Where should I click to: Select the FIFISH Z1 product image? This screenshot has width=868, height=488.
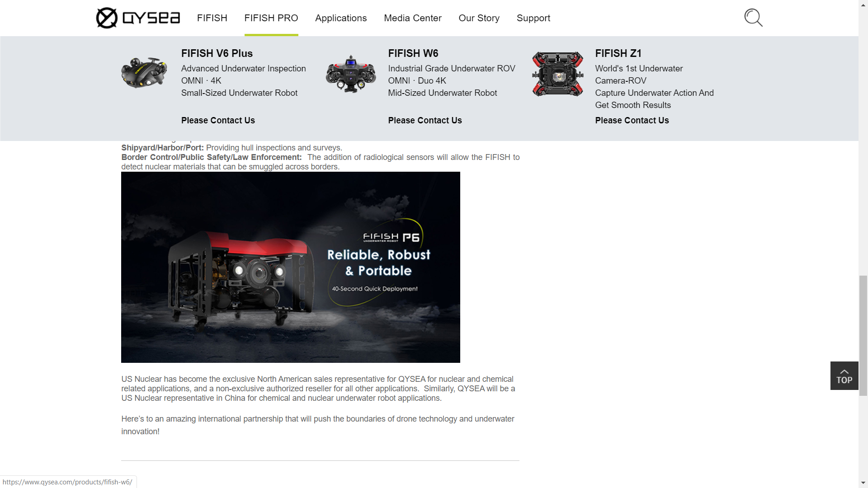point(558,74)
